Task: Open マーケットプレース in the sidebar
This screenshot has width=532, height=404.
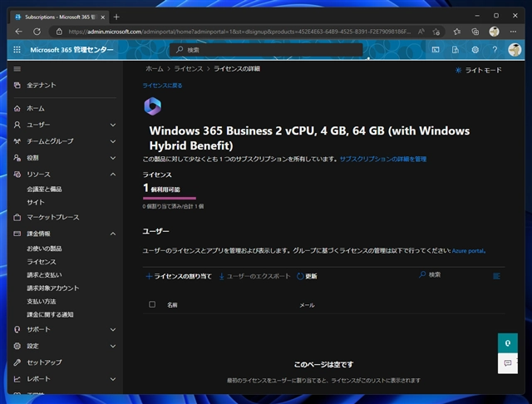Action: click(x=53, y=217)
